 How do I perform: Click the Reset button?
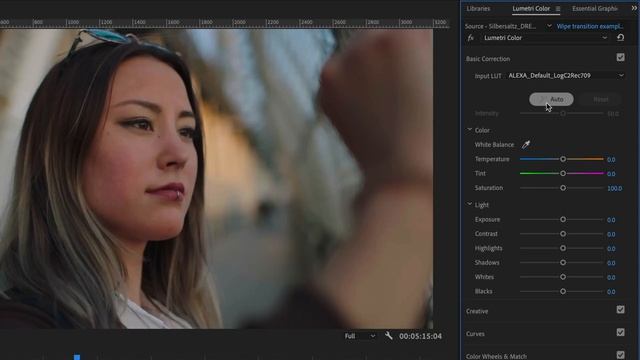(600, 99)
